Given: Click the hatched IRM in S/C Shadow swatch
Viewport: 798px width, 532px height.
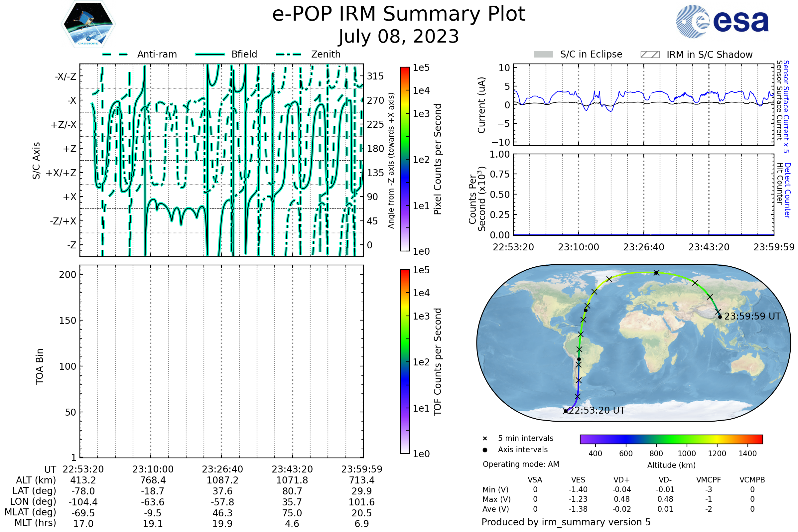Looking at the screenshot, I should pyautogui.click(x=650, y=55).
